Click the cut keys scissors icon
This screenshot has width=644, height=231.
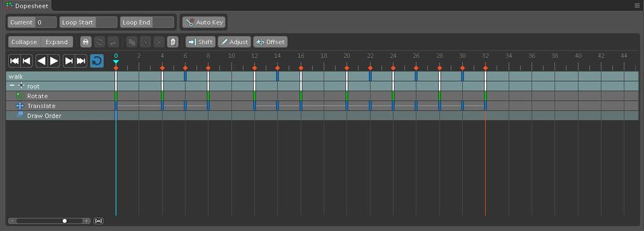point(145,42)
